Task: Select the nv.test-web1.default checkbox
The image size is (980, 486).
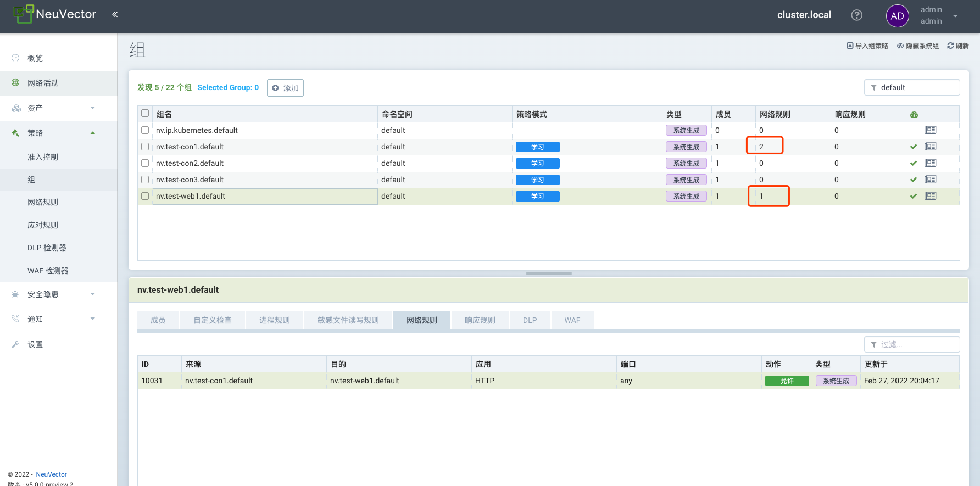Action: (x=145, y=196)
